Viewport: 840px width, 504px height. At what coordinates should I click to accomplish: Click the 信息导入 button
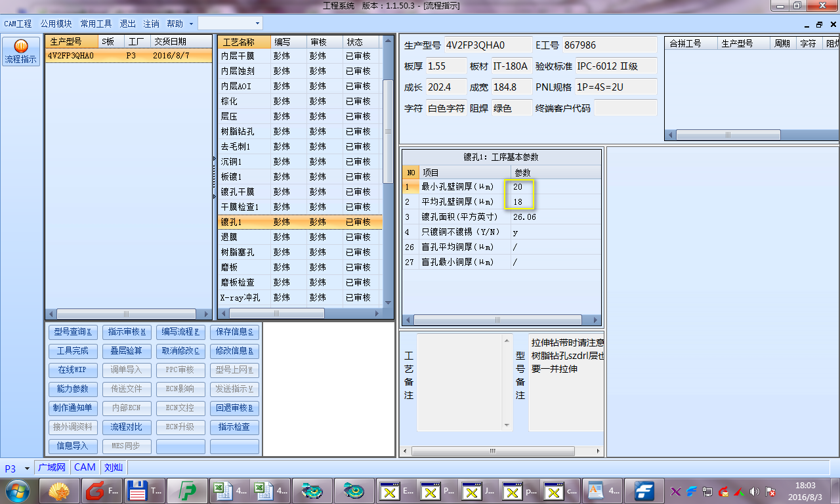[73, 446]
